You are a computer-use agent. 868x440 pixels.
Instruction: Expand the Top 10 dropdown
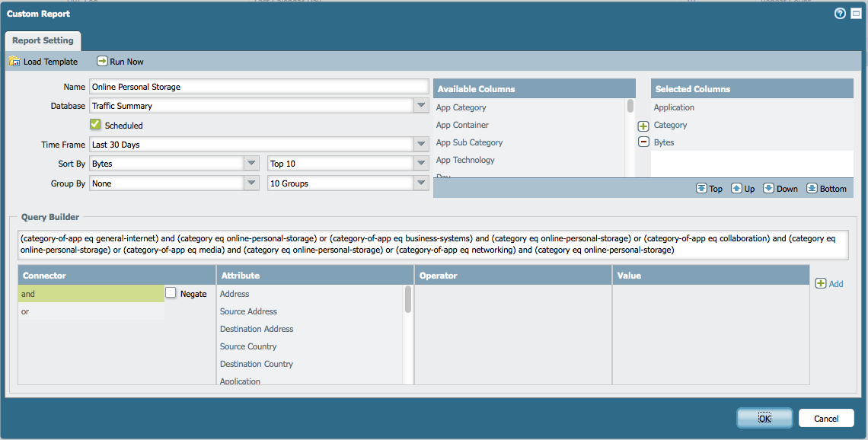tap(421, 163)
